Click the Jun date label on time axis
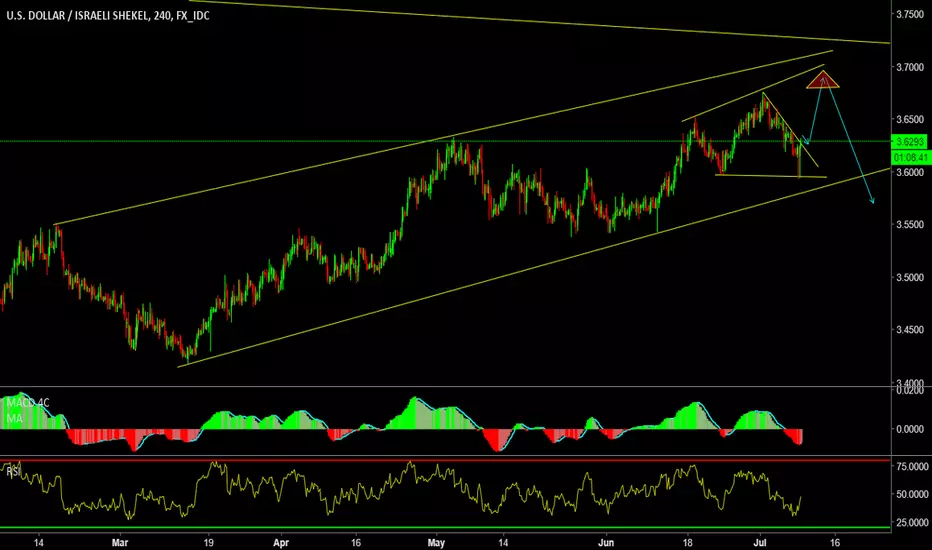Image resolution: width=932 pixels, height=550 pixels. tap(606, 543)
